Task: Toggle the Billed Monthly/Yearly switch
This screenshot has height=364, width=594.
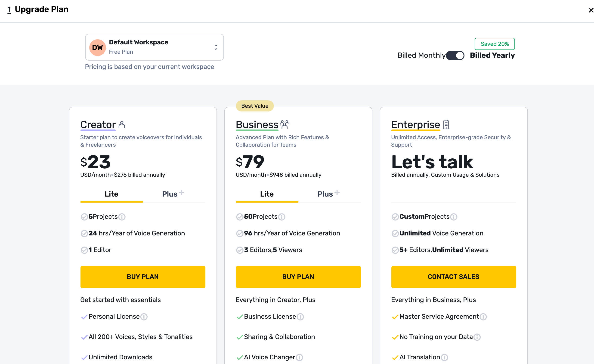Action: (455, 56)
